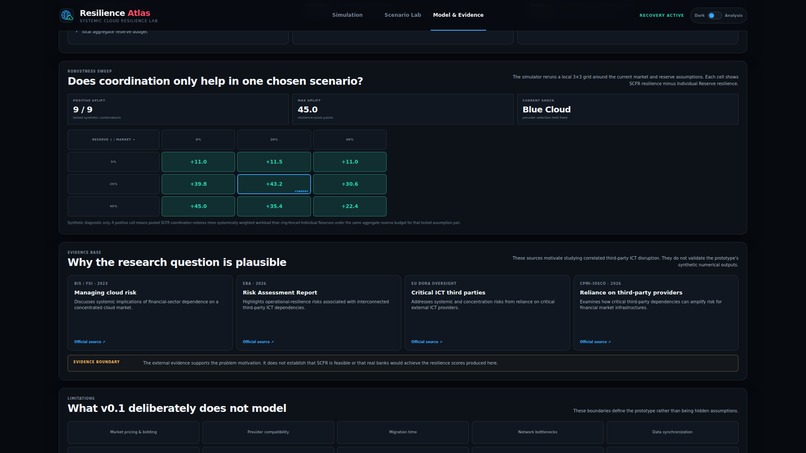Open Official source for Reliance on third-party providers
806x453 pixels.
click(595, 341)
